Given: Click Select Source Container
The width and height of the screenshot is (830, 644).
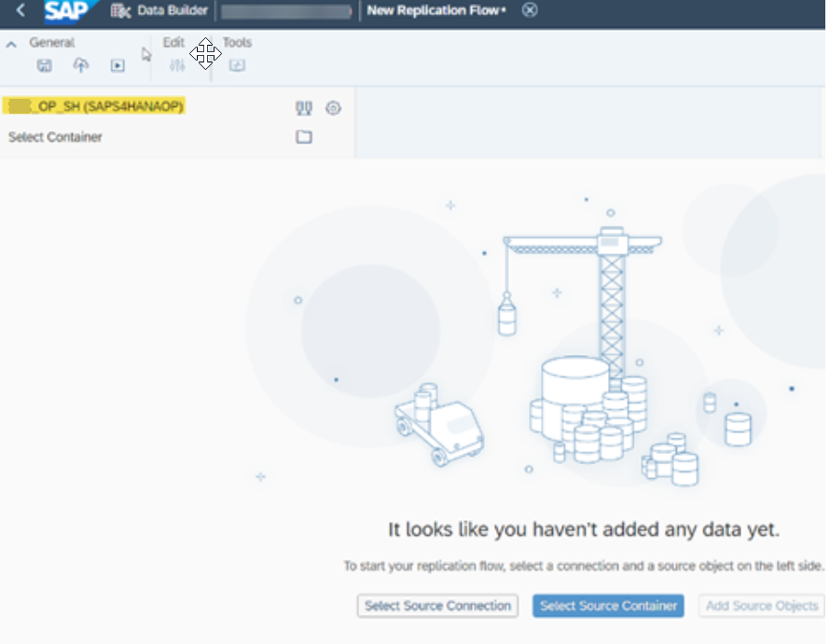Looking at the screenshot, I should 607,606.
